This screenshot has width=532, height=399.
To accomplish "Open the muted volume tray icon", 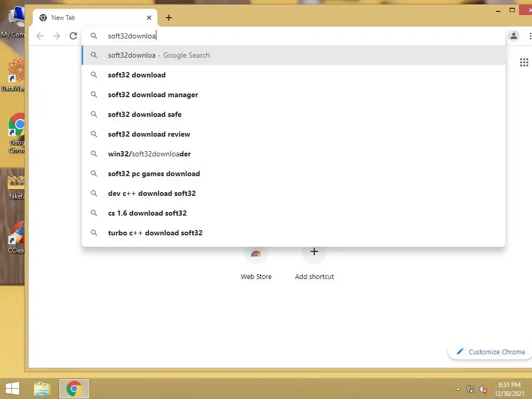I will 483,389.
